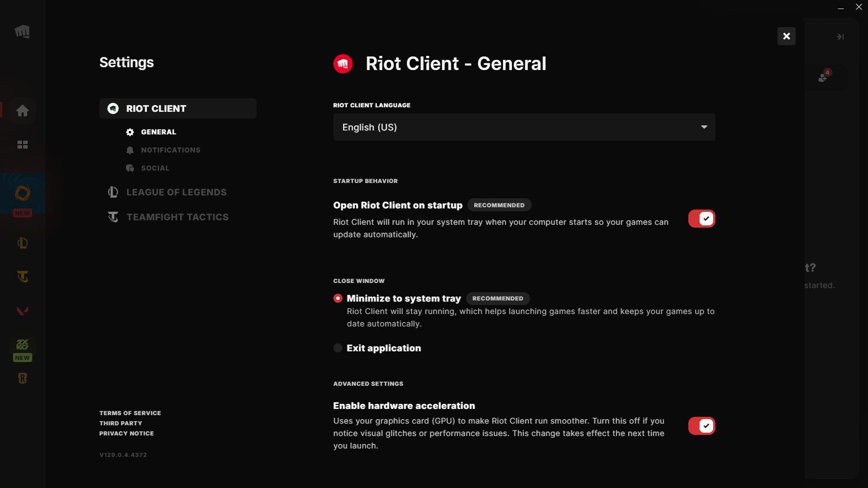Open the Home screen from the sidebar
Image resolution: width=868 pixels, height=488 pixels.
pyautogui.click(x=23, y=111)
